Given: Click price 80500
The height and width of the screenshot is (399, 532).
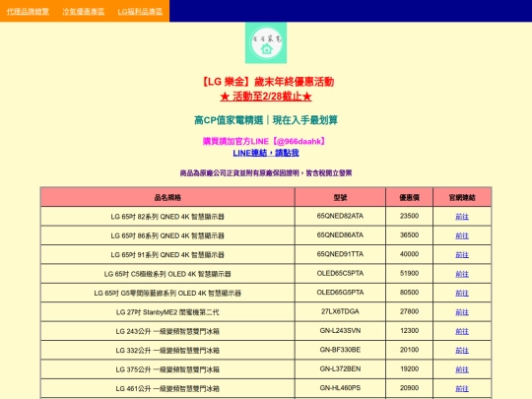Looking at the screenshot, I should pos(409,293).
